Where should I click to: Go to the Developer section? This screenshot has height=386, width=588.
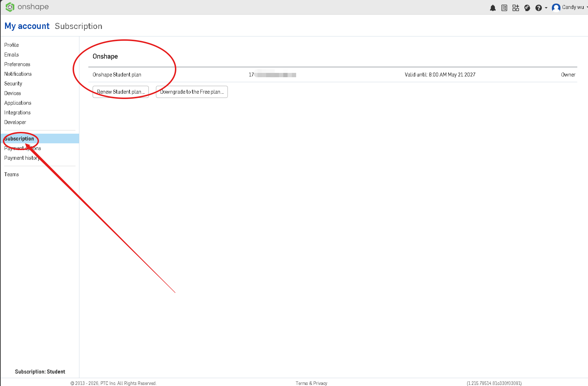coord(15,122)
